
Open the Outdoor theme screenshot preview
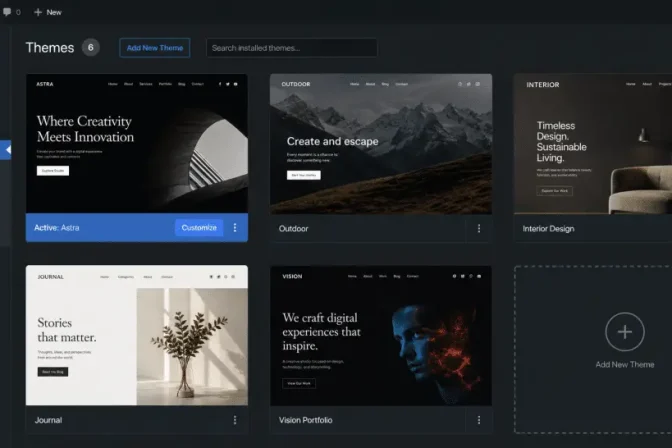pyautogui.click(x=381, y=144)
